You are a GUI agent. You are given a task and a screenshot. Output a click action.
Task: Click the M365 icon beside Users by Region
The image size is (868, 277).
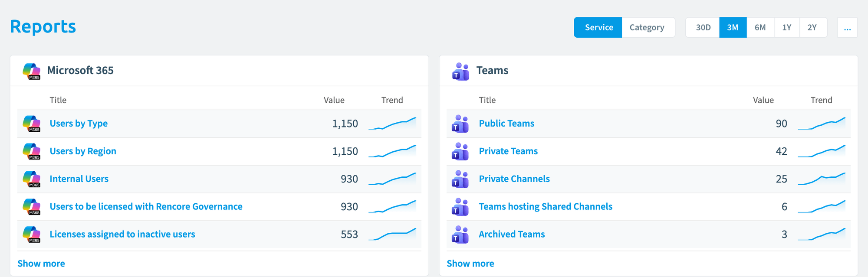click(x=31, y=151)
